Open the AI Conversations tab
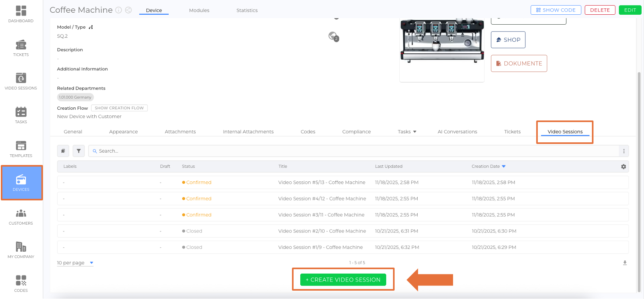The height and width of the screenshot is (299, 644). point(457,132)
